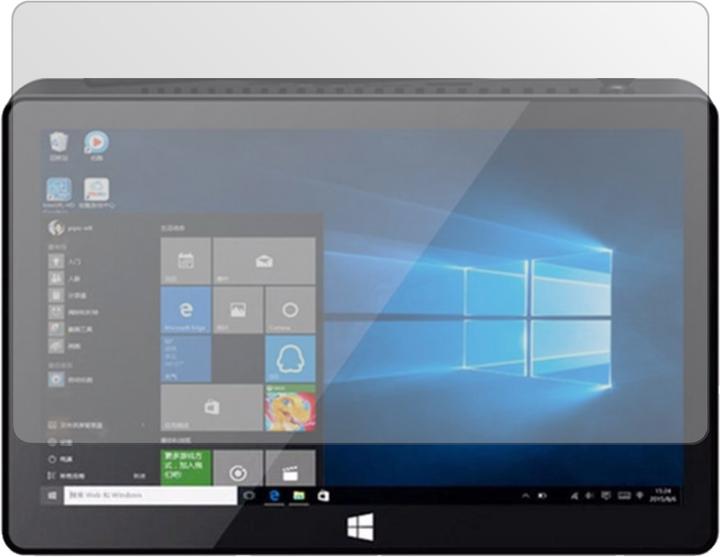The width and height of the screenshot is (720, 557).
Task: Open the Intel HD desktop shortcut
Action: [59, 194]
